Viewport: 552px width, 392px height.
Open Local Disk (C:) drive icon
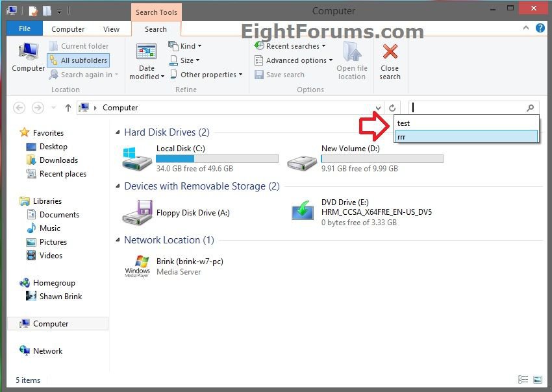tap(136, 158)
